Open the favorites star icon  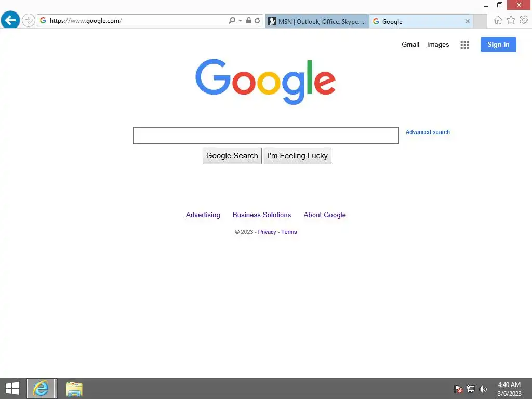[x=511, y=20]
